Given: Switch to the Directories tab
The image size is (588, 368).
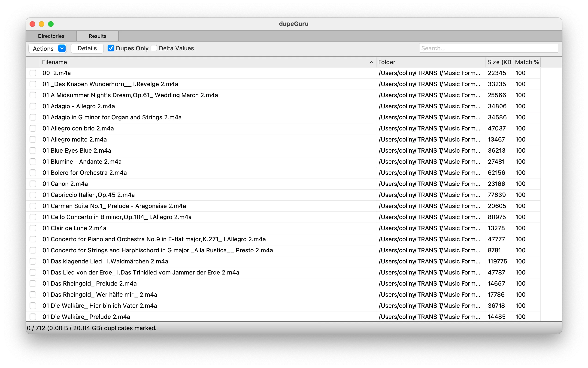Looking at the screenshot, I should click(x=51, y=36).
